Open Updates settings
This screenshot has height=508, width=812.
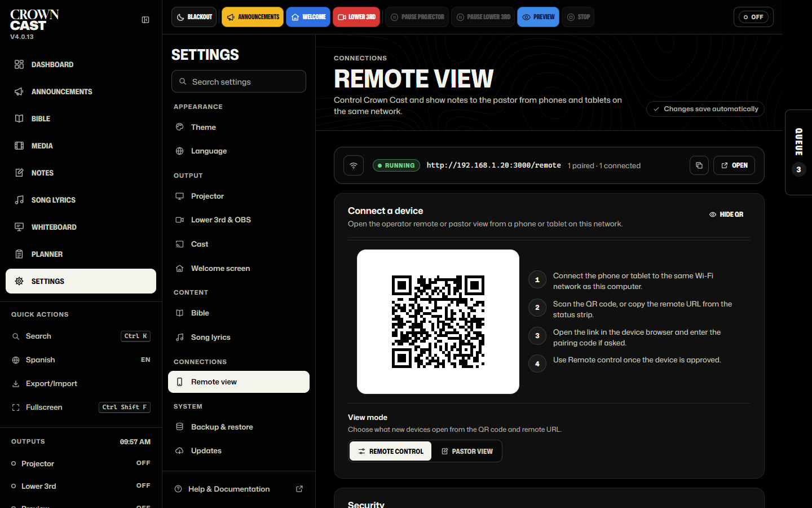click(x=239, y=450)
